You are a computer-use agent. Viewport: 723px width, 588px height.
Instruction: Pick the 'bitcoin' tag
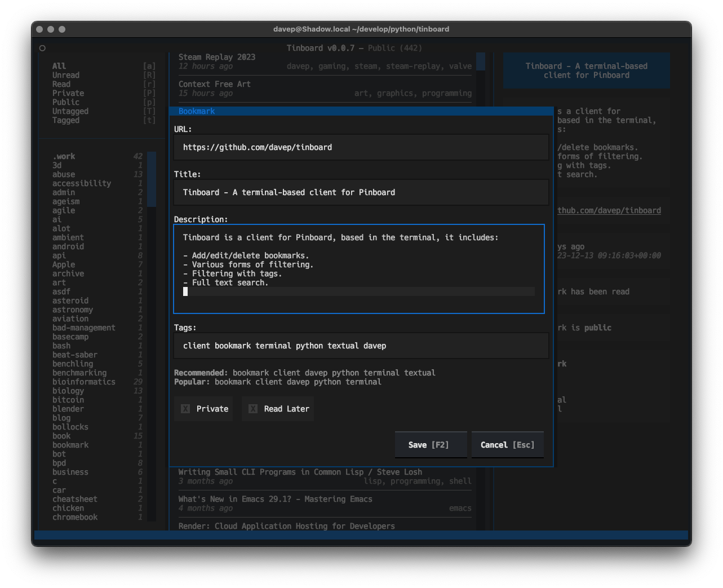(x=97, y=400)
